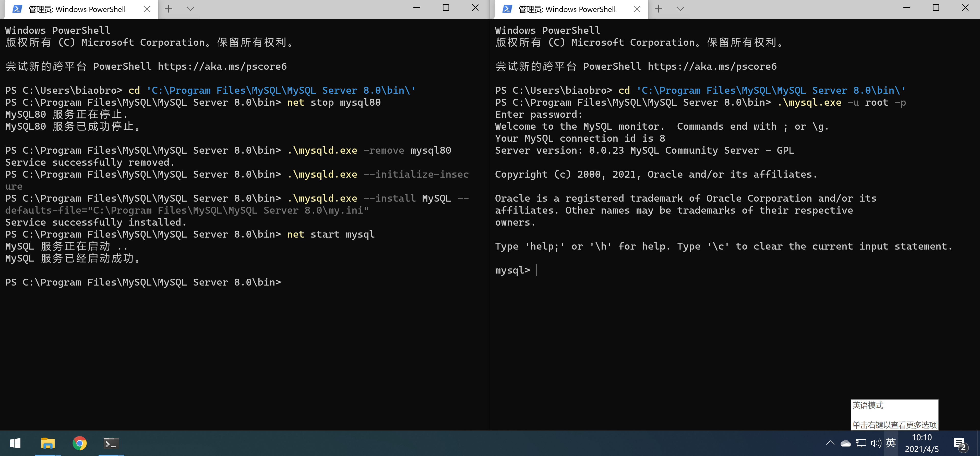This screenshot has width=980, height=456.
Task: Close the left PowerShell tab
Action: click(147, 9)
